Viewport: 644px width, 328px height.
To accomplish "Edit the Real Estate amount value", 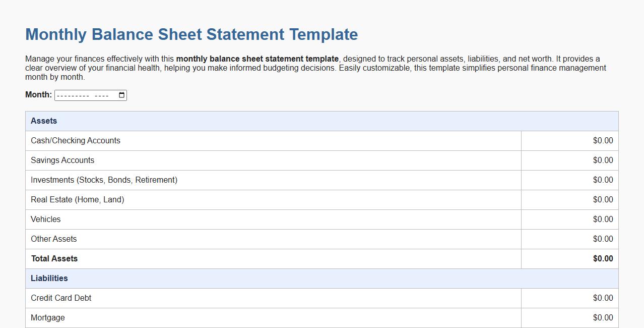I will click(569, 199).
